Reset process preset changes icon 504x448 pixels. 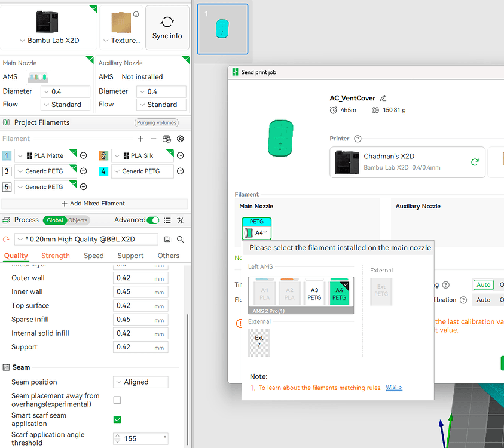[x=6, y=240]
